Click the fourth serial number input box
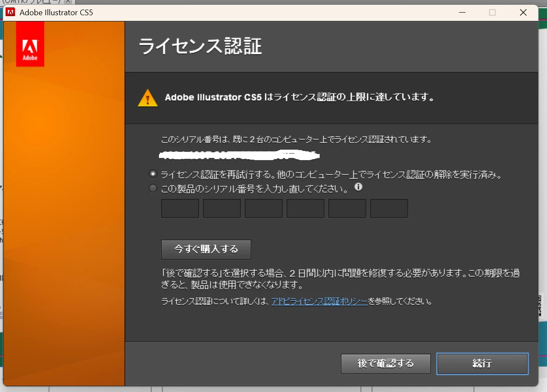This screenshot has height=392, width=547. click(305, 208)
